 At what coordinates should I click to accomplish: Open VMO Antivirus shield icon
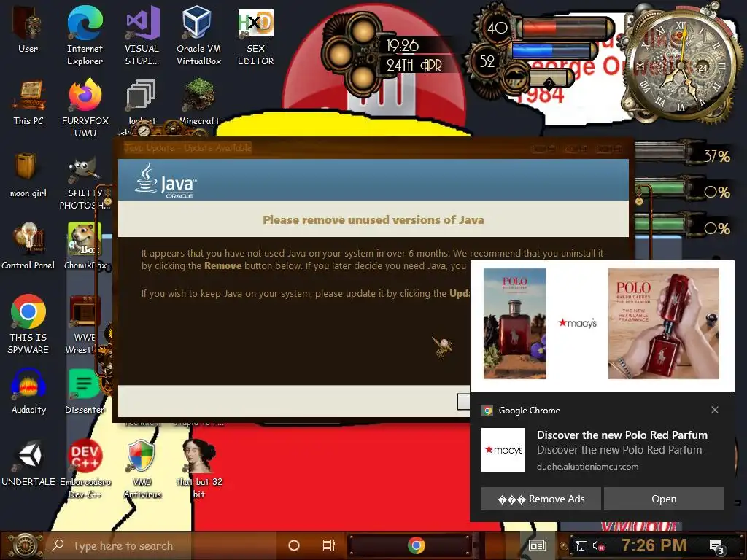142,469
